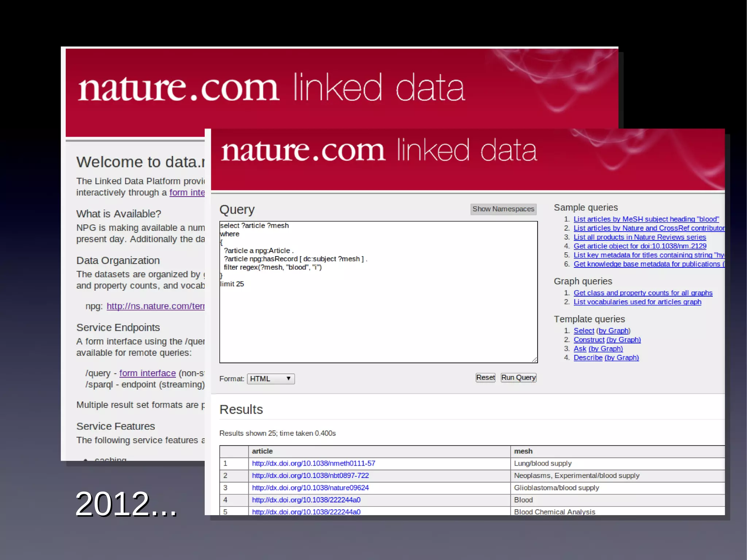Open the 'Describe' template query link
Image resolution: width=747 pixels, height=560 pixels.
[x=588, y=358]
